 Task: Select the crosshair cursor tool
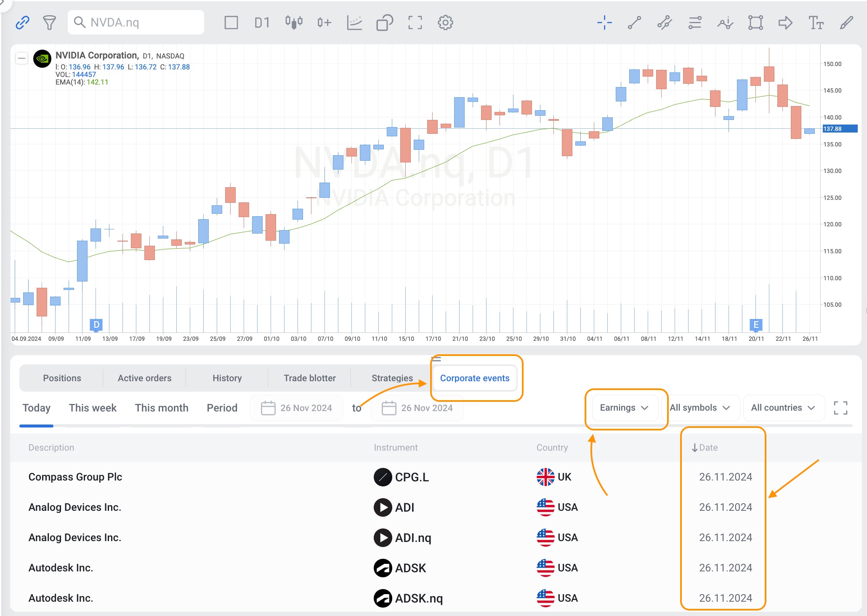click(604, 22)
